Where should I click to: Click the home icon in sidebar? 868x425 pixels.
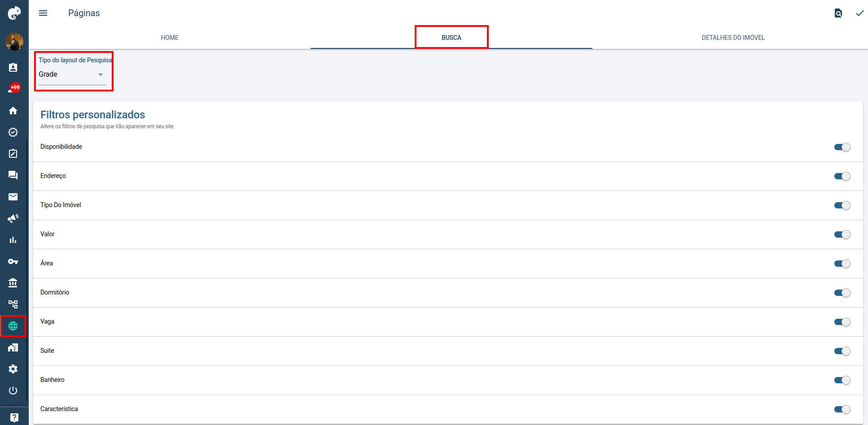13,111
